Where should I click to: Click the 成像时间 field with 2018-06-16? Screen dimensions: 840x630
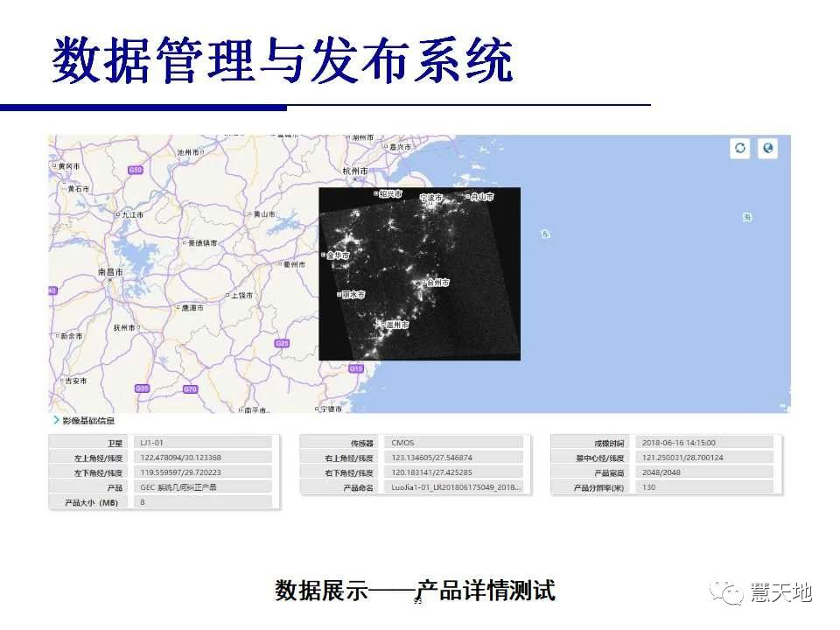coord(705,443)
